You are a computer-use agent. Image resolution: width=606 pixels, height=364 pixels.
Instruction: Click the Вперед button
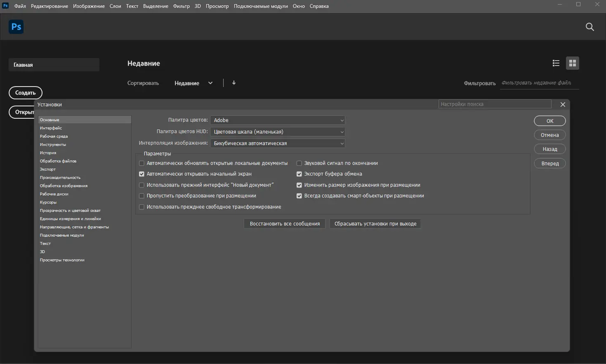pyautogui.click(x=550, y=163)
